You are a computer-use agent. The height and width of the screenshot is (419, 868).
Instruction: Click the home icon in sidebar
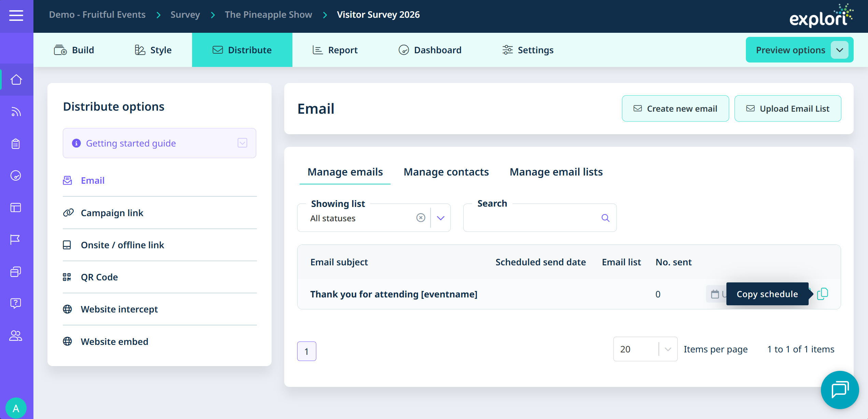pyautogui.click(x=16, y=80)
